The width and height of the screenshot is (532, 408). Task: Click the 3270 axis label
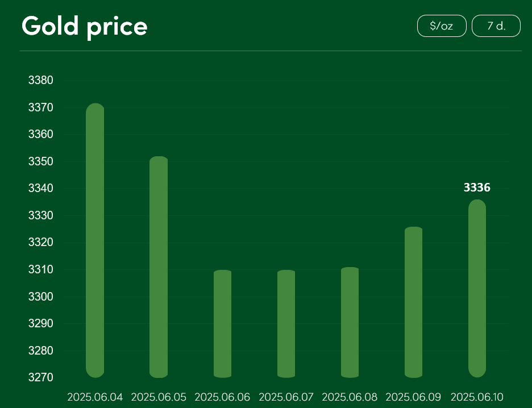(41, 377)
